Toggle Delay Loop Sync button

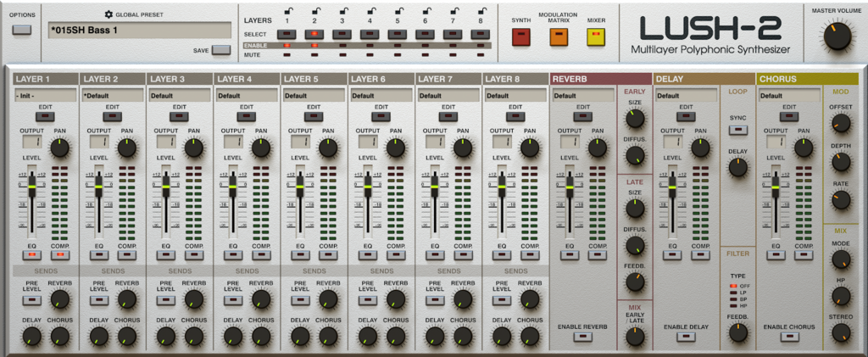point(737,130)
